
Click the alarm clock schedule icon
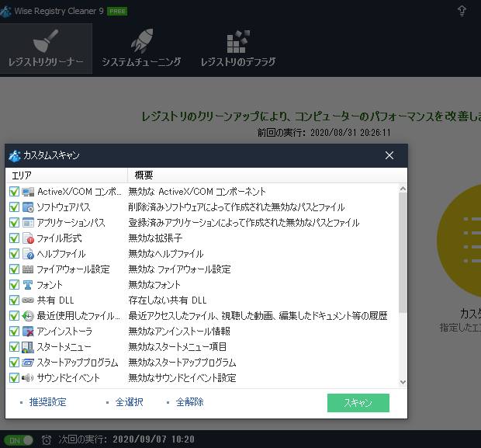coord(47,439)
